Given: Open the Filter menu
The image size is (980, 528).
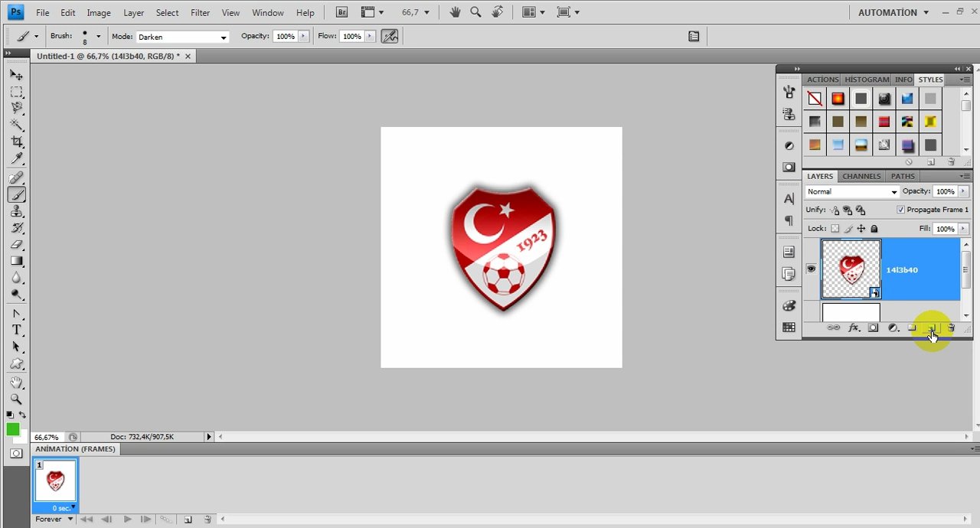Looking at the screenshot, I should click(x=201, y=12).
